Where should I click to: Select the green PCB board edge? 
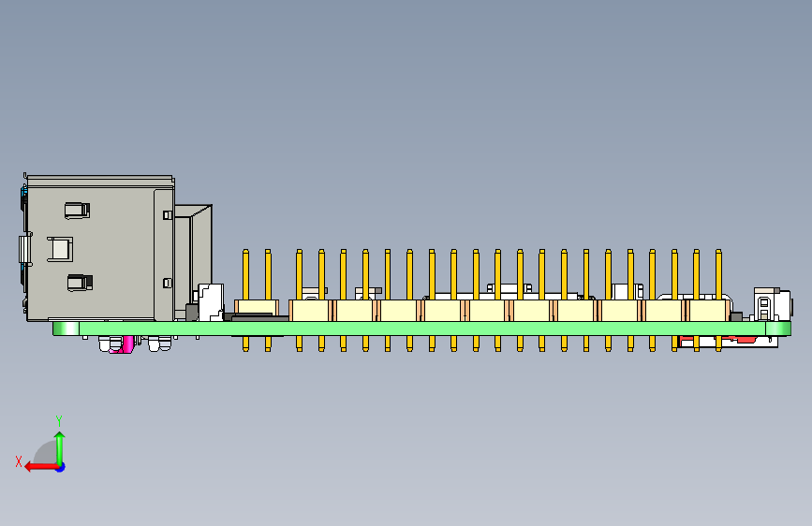pos(421,329)
